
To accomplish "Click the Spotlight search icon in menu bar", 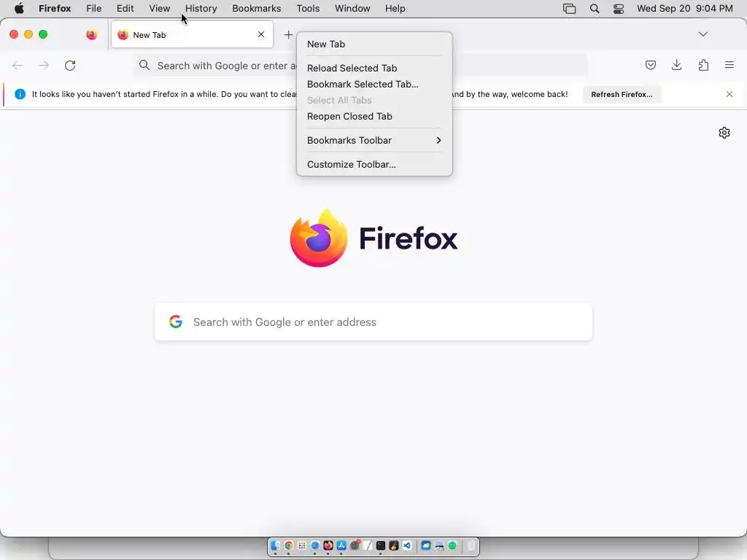I will pyautogui.click(x=595, y=9).
